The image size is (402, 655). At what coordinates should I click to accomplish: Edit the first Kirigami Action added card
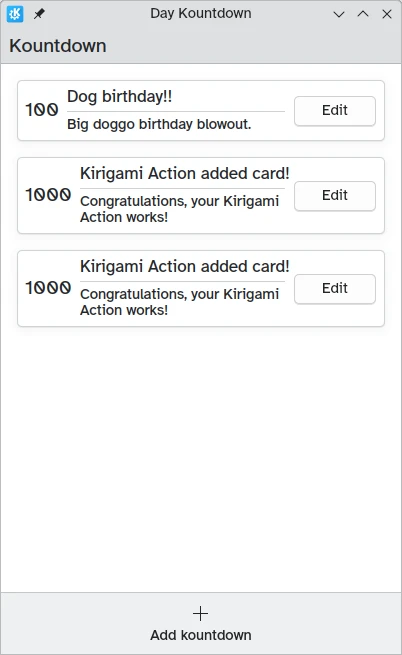click(x=335, y=195)
